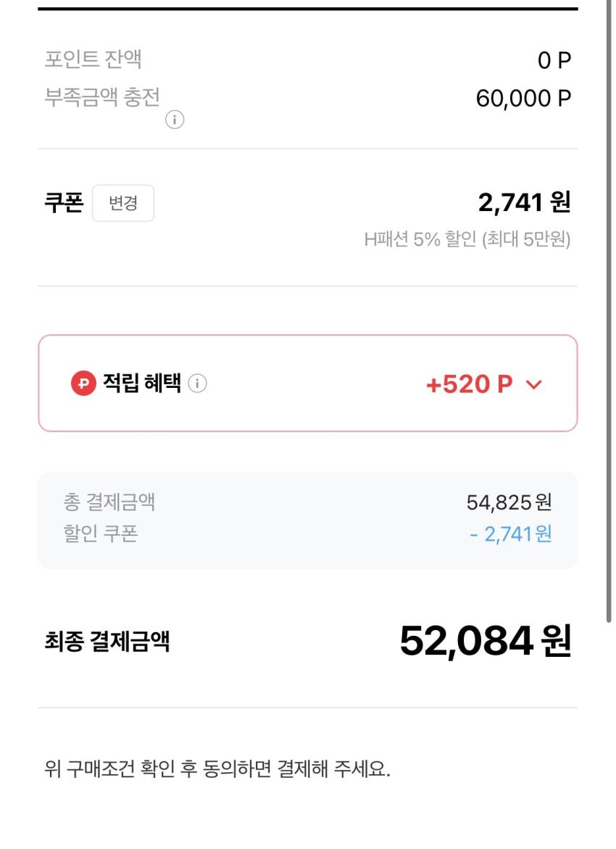Click the 0 P point balance

click(x=554, y=61)
